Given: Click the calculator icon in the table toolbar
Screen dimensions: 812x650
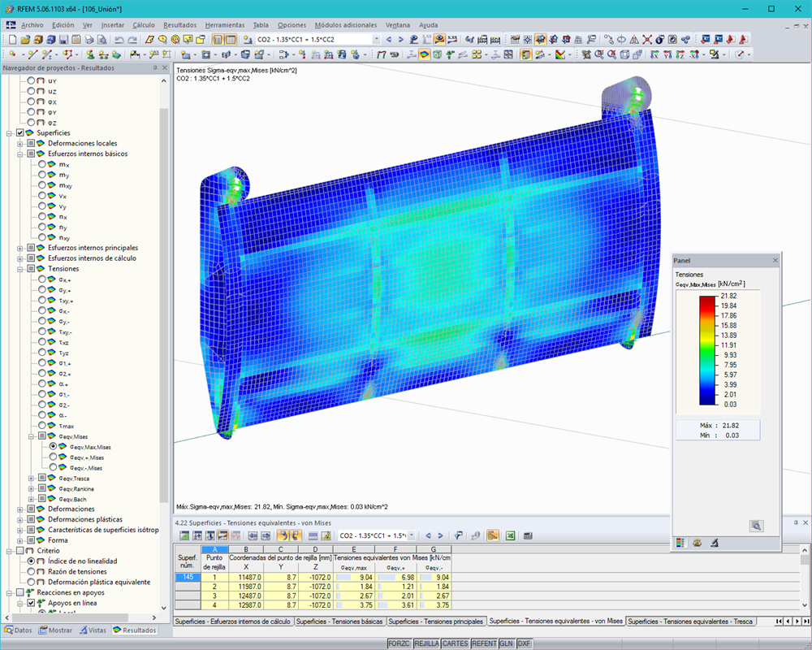Looking at the screenshot, I should coord(528,535).
